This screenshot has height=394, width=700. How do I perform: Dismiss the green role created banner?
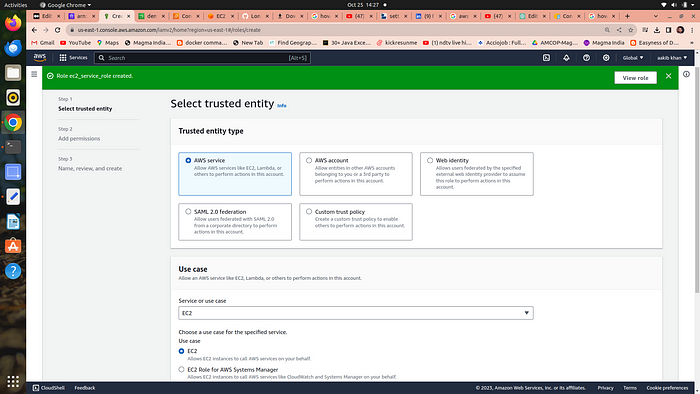[668, 76]
